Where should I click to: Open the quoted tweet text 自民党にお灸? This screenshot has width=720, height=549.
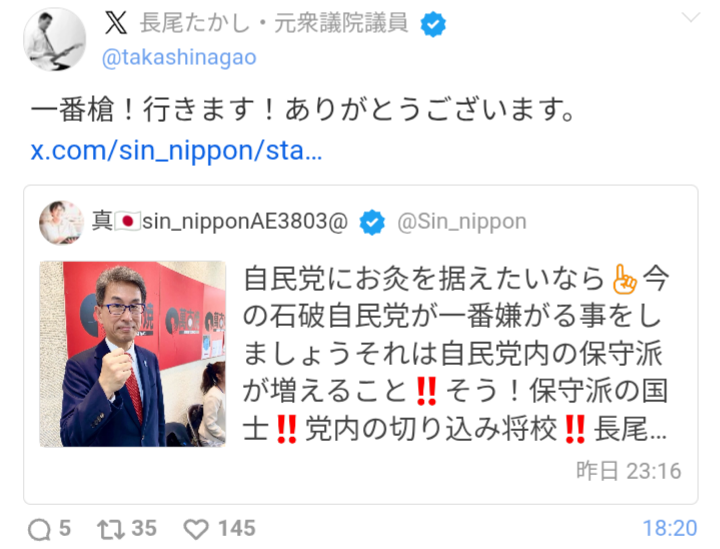(456, 353)
